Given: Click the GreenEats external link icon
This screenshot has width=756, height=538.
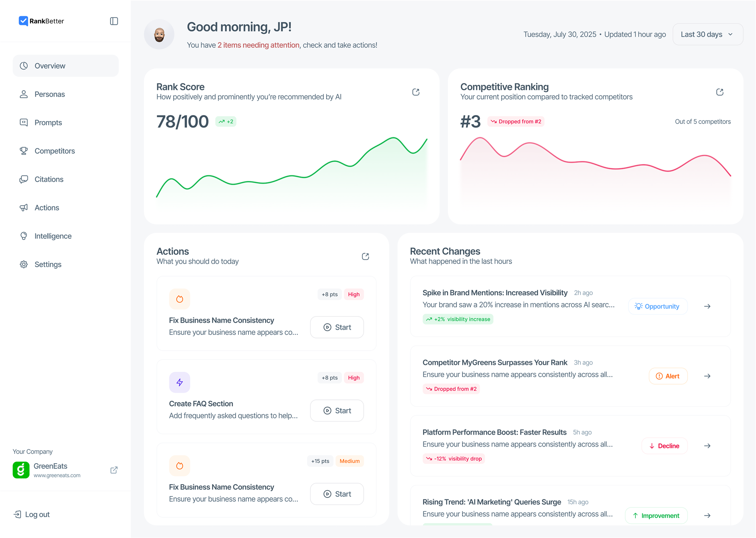Looking at the screenshot, I should tap(114, 470).
